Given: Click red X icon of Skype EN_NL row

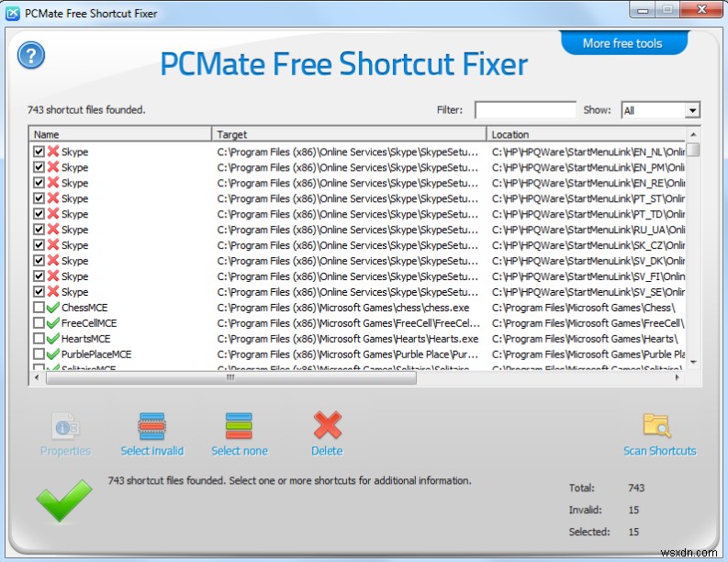Looking at the screenshot, I should pos(53,152).
